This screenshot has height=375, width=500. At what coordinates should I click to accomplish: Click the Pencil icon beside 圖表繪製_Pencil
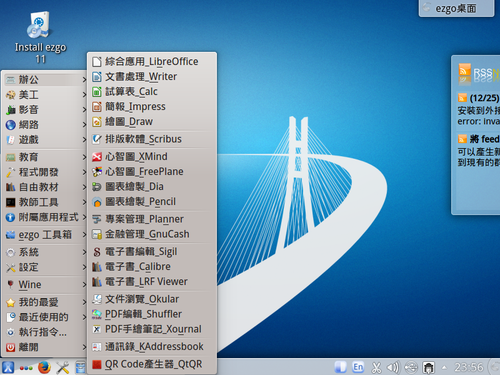point(97,202)
